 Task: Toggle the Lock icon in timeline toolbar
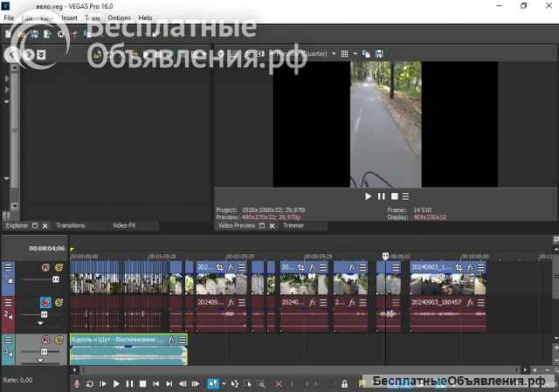pos(344,384)
